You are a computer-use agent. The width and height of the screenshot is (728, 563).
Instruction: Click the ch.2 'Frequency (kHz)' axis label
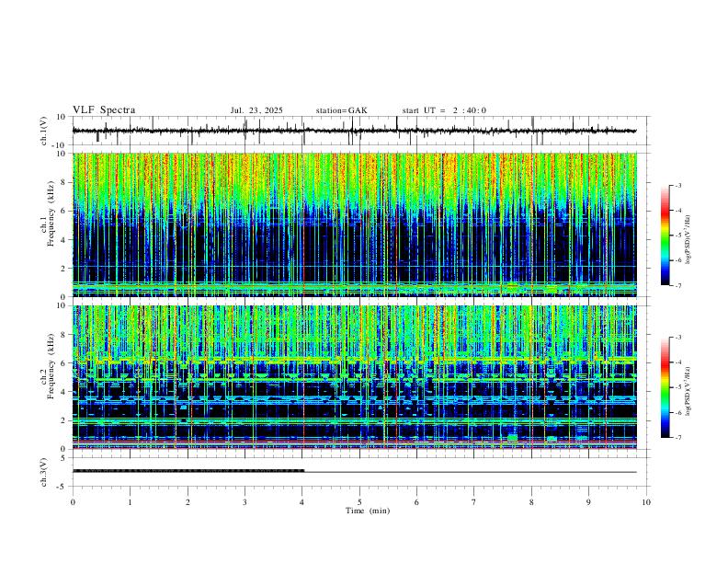pos(51,366)
